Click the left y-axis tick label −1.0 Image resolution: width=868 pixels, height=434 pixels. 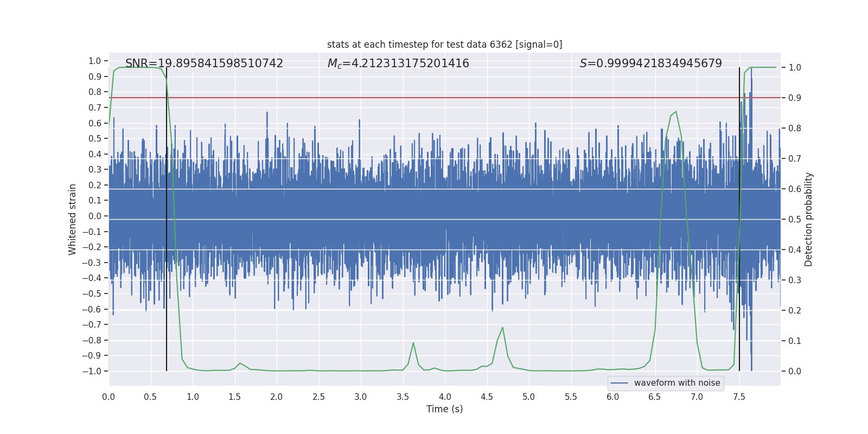[x=91, y=371]
